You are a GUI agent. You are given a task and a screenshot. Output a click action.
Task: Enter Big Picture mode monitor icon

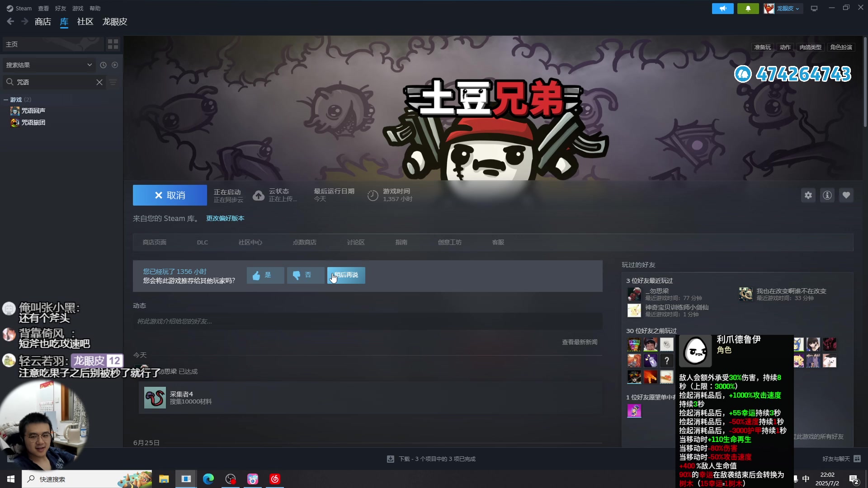(814, 8)
